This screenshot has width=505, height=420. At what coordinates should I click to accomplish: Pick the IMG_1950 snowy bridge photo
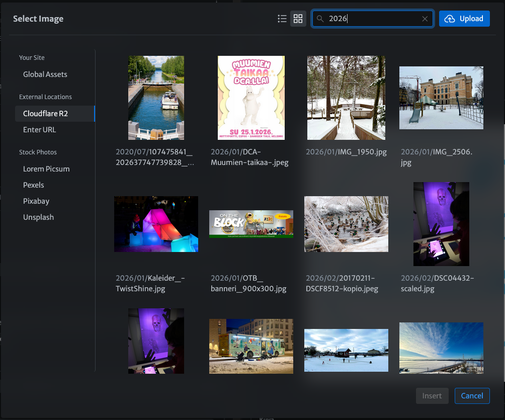point(346,98)
